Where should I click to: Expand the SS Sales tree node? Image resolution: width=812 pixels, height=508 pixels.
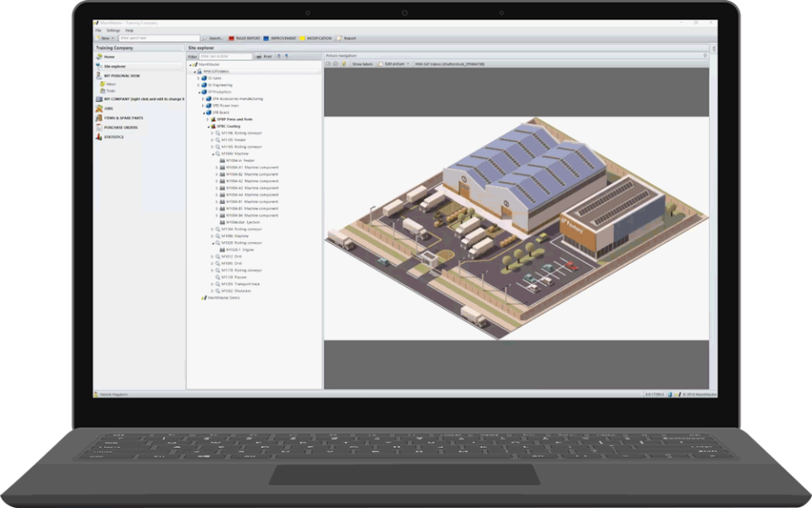tap(199, 78)
